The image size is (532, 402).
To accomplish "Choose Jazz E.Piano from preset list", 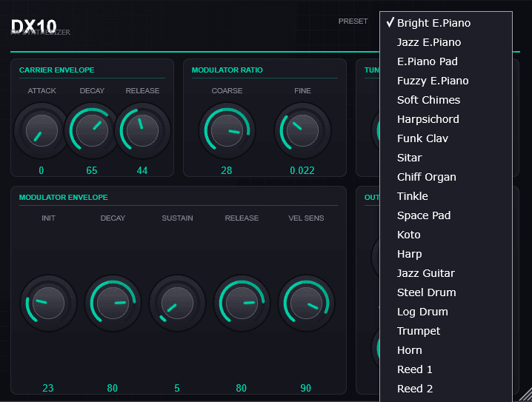I will tap(446, 42).
